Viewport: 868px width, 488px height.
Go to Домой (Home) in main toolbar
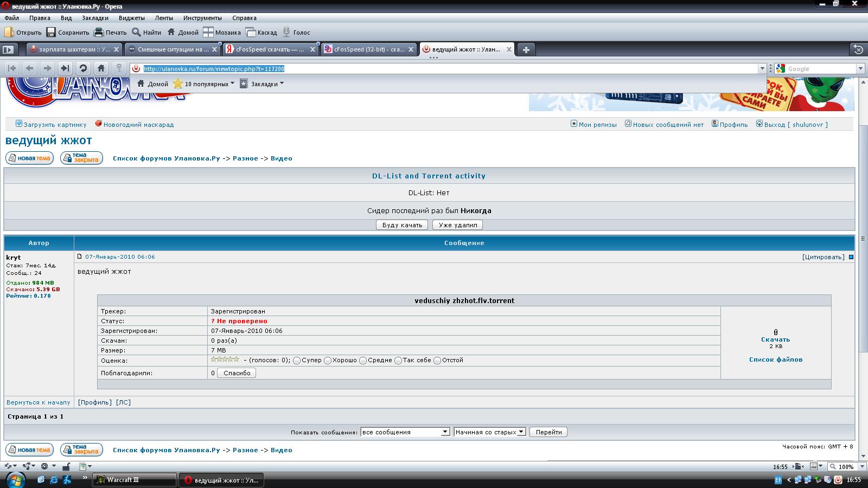click(183, 33)
